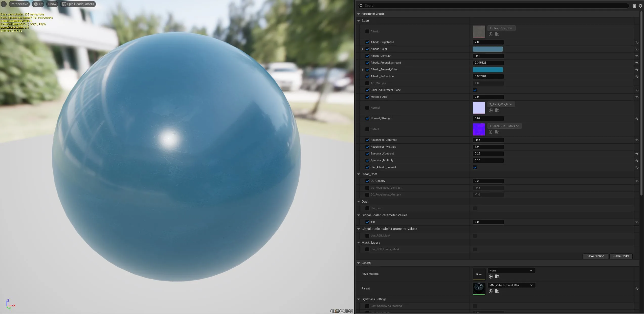Viewport: 644px width, 314px height.
Task: Open the Phys Material None dropdown
Action: (x=511, y=270)
